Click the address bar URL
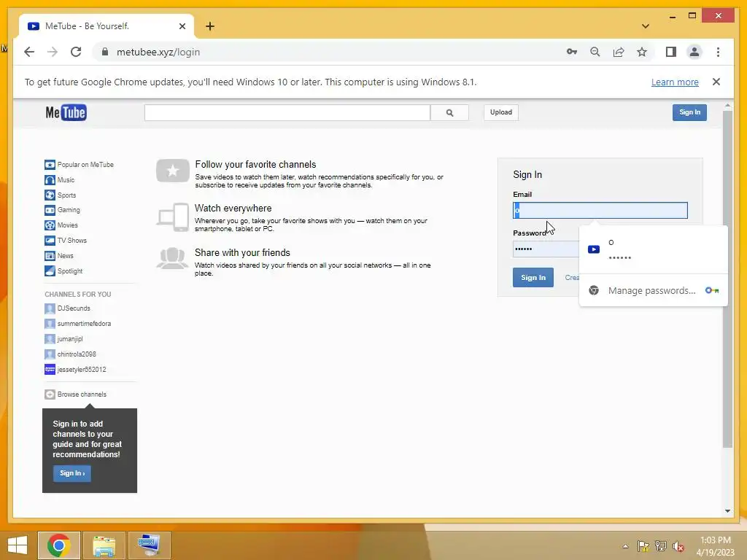The image size is (747, 560). coord(158,52)
